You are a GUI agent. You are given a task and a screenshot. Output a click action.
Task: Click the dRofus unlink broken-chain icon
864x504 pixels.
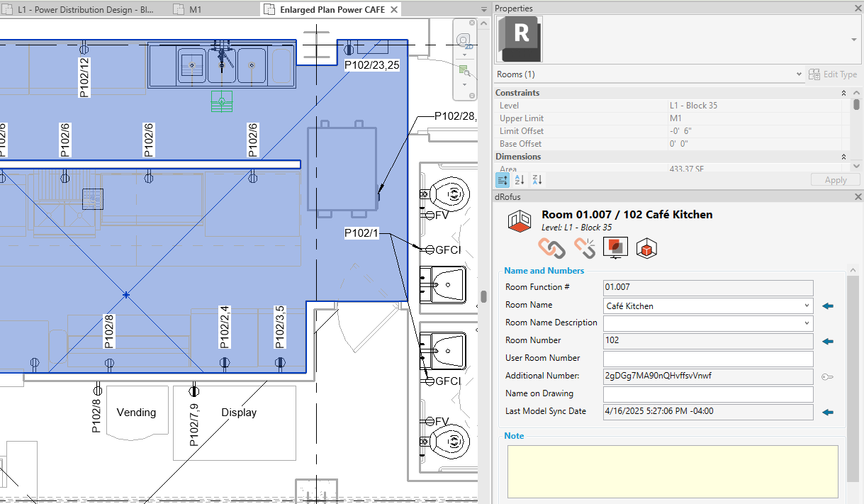(584, 247)
